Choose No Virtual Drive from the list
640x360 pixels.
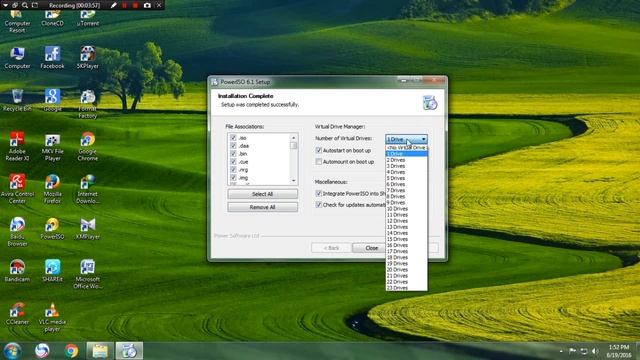click(x=407, y=147)
